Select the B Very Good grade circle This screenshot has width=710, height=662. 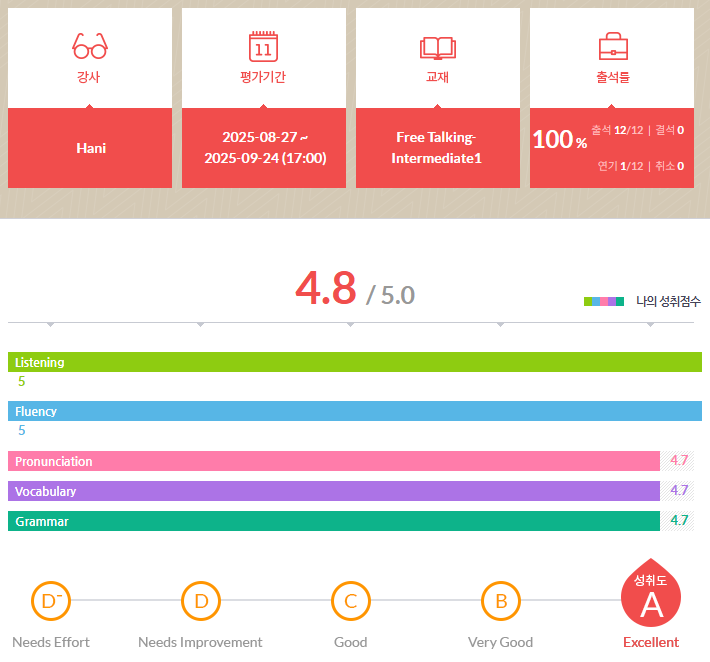click(x=500, y=601)
